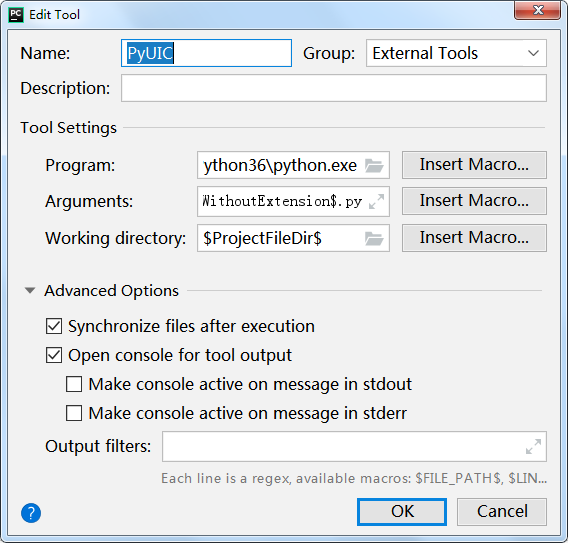Click the expand icon in Arguments field
The image size is (568, 543).
[x=376, y=202]
